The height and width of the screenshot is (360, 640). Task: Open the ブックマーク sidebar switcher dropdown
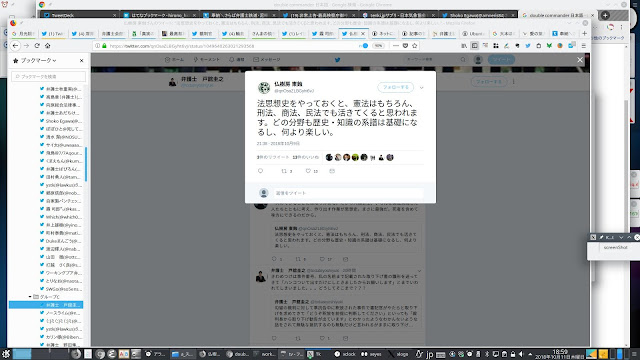point(38,60)
